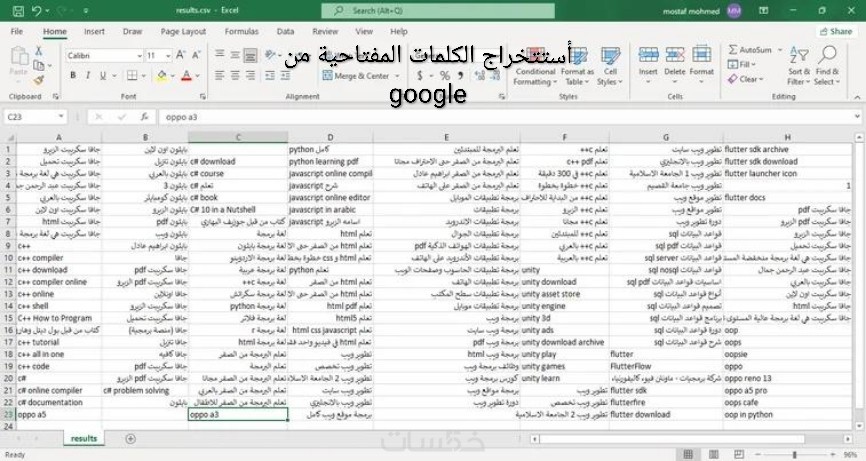
Task: Click the zoom slider handle
Action: click(795, 454)
